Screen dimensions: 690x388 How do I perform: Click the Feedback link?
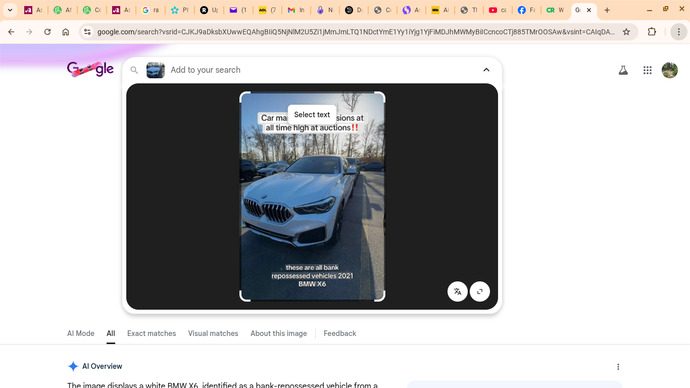(340, 333)
